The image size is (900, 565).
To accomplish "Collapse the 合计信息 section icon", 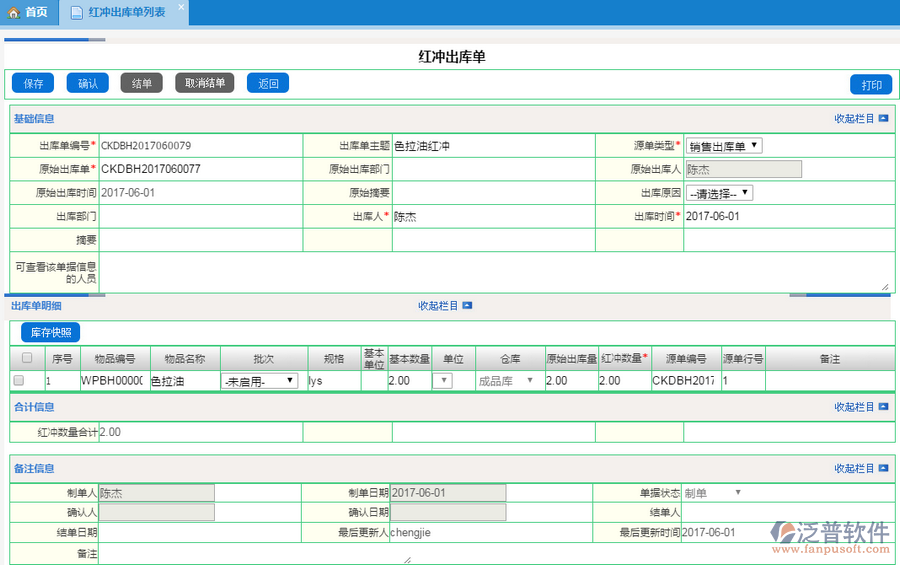I will point(883,407).
